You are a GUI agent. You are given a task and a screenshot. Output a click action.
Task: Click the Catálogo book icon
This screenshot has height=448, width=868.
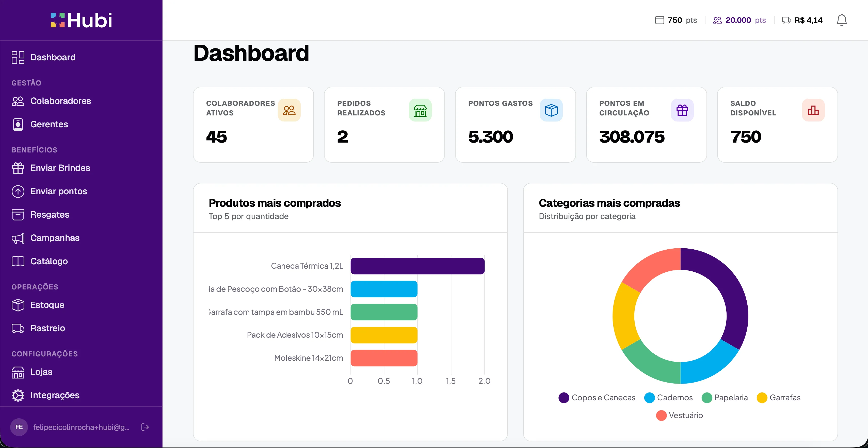click(x=18, y=261)
